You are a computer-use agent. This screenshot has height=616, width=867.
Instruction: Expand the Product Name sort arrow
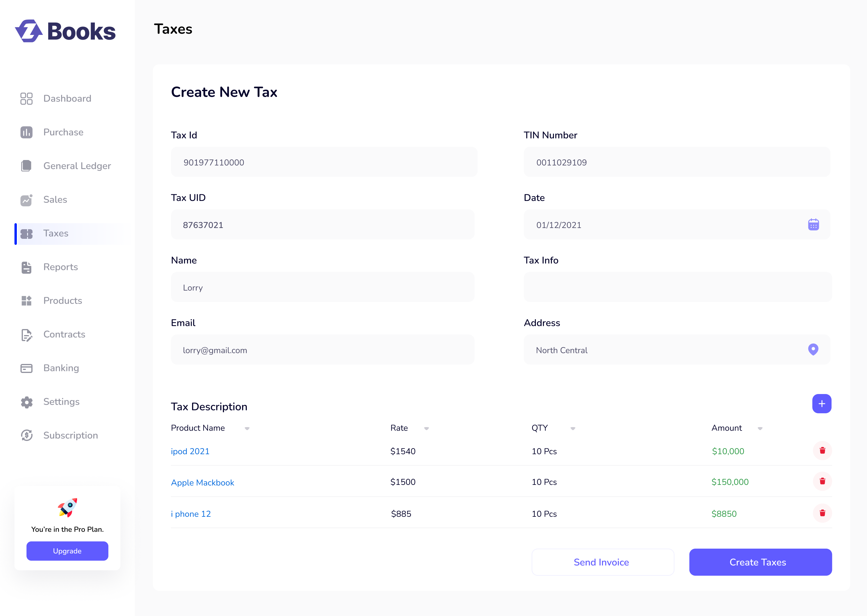pyautogui.click(x=247, y=429)
